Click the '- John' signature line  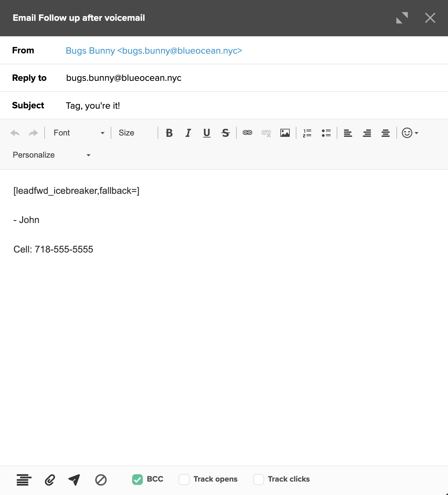point(26,220)
